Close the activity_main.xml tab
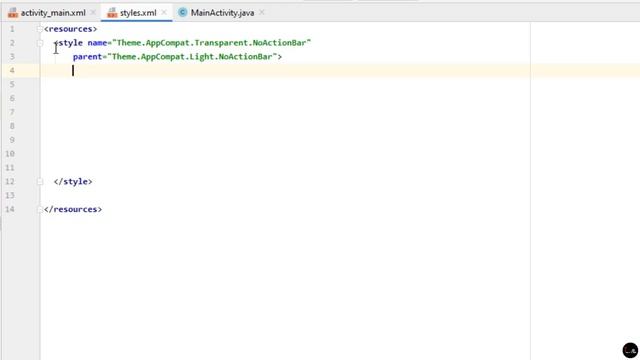Image resolution: width=640 pixels, height=360 pixels. [93, 13]
